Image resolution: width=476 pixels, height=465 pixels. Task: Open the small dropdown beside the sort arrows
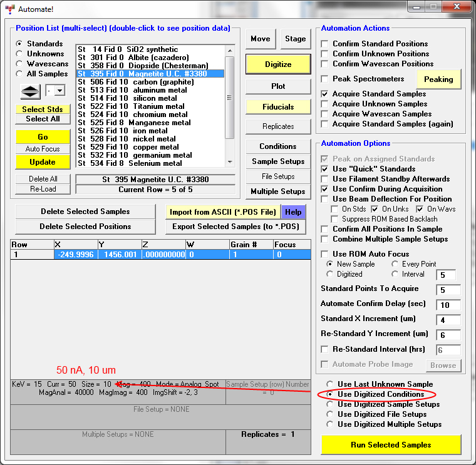59,91
